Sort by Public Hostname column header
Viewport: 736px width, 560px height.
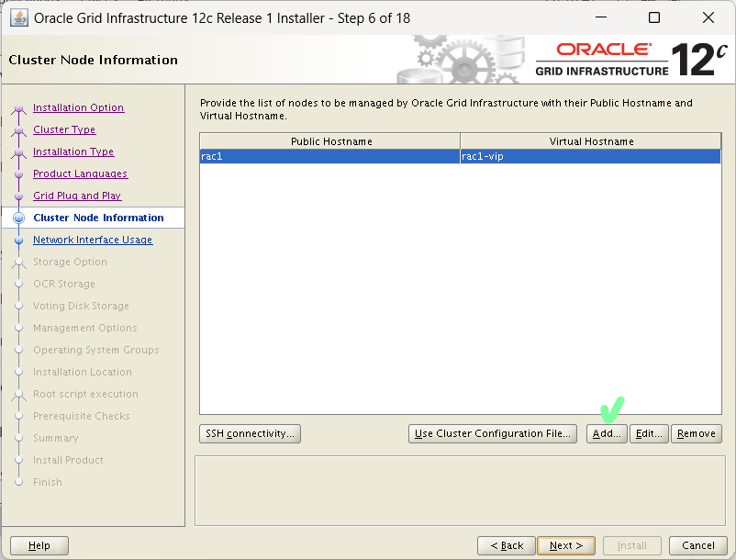pos(330,141)
